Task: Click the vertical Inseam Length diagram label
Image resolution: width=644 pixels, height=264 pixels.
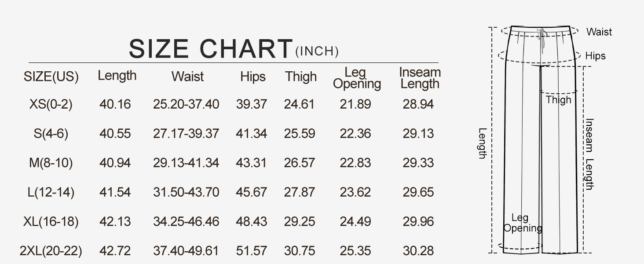Action: pyautogui.click(x=589, y=154)
